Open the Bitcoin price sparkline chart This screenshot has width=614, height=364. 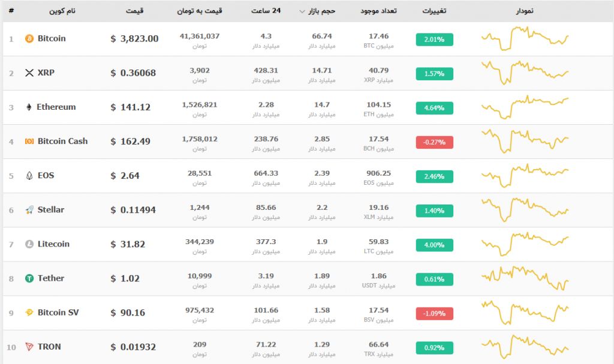tap(525, 39)
